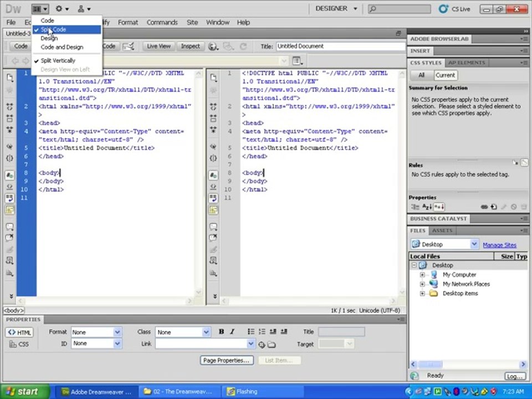Click Balance Braces icon in right coding toolbar
532x399 pixels.
[213, 158]
